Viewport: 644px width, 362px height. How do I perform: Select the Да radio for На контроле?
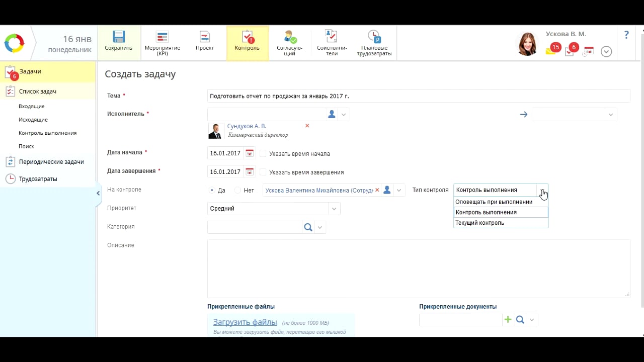pyautogui.click(x=212, y=191)
